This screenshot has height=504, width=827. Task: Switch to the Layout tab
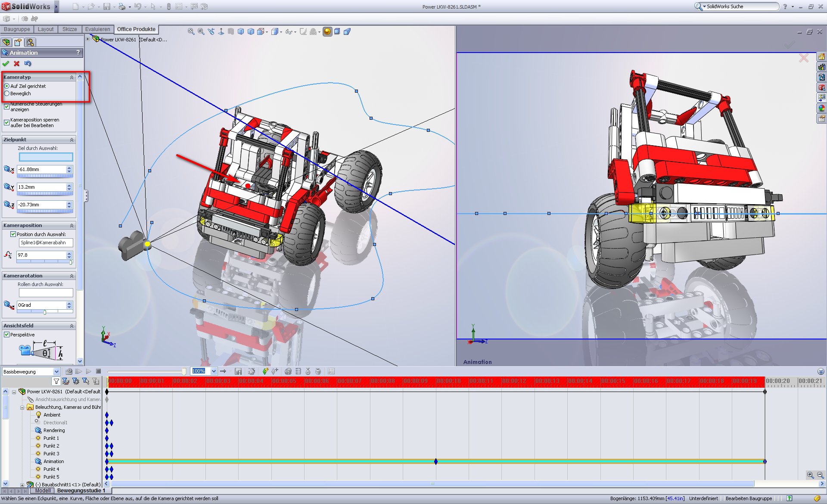coord(46,29)
